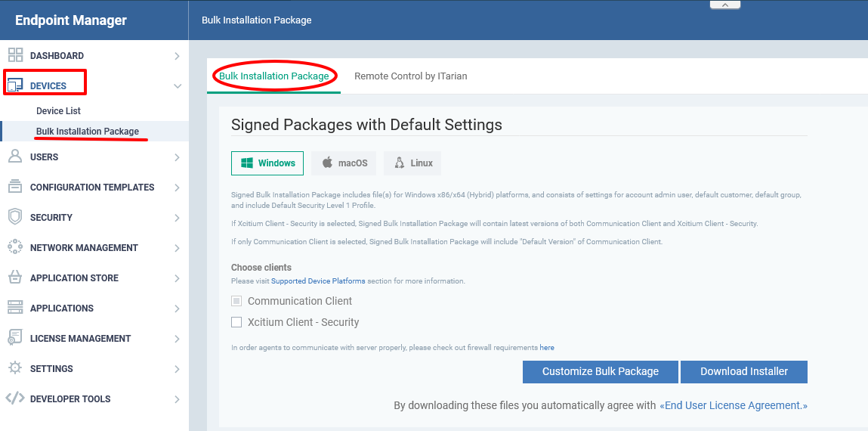Select the Windows platform button
This screenshot has width=868, height=431.
(x=267, y=163)
